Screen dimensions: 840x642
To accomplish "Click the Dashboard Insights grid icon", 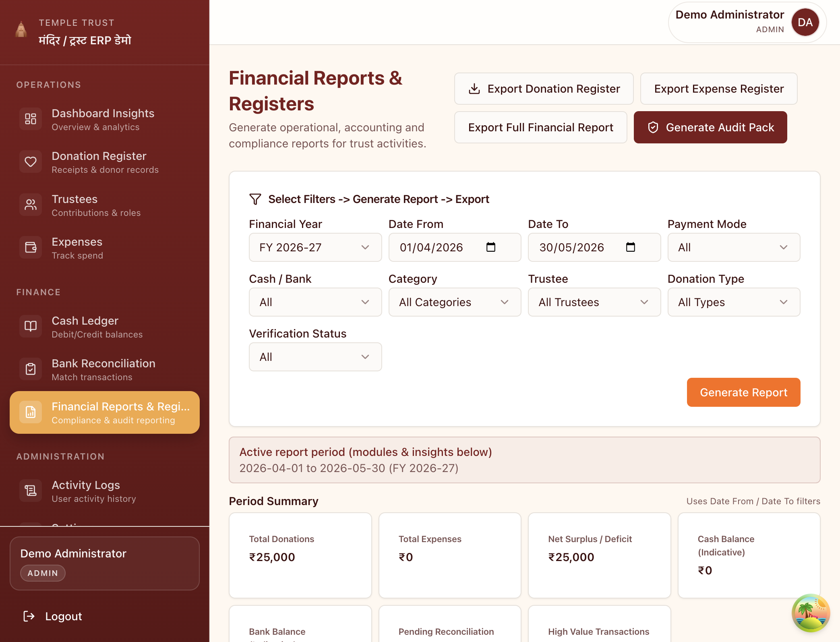I will coord(31,119).
